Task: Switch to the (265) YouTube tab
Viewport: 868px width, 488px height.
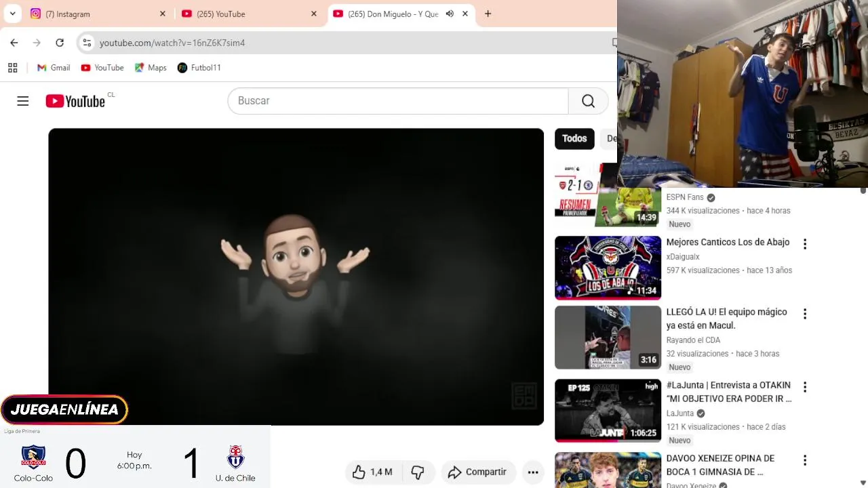Action: (249, 14)
